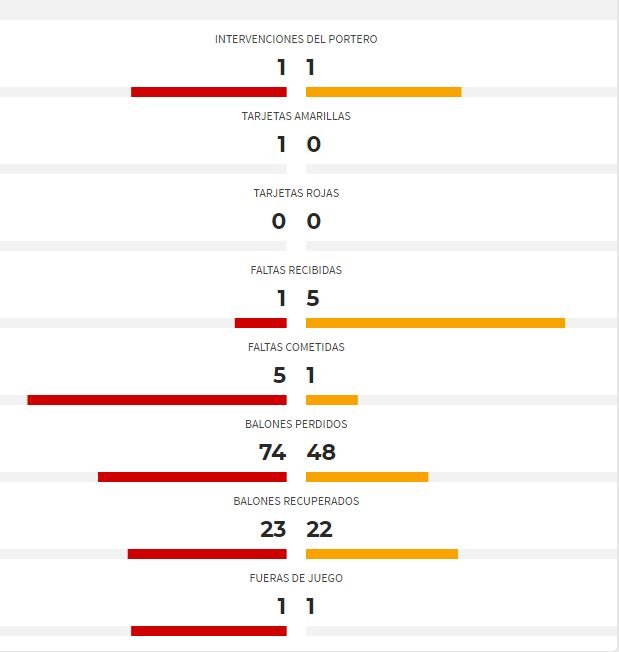The width and height of the screenshot is (619, 652).
Task: Select the long orange bar for Faltas Recibidas
Action: [436, 323]
